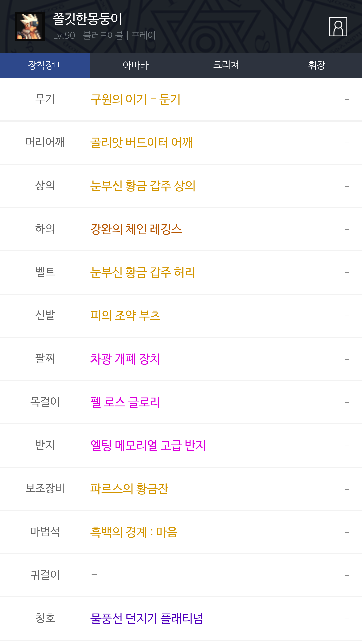Open 강완의 체인 레깅스 item

[x=136, y=229]
